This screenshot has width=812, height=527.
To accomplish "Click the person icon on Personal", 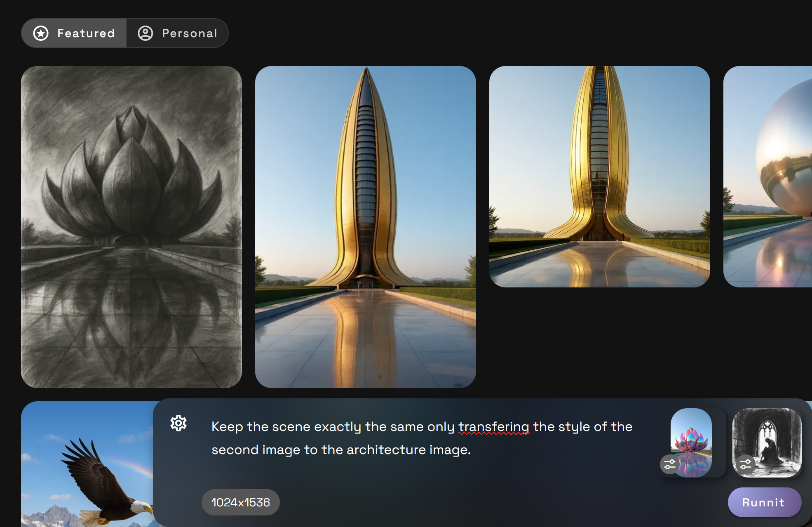I will point(146,33).
